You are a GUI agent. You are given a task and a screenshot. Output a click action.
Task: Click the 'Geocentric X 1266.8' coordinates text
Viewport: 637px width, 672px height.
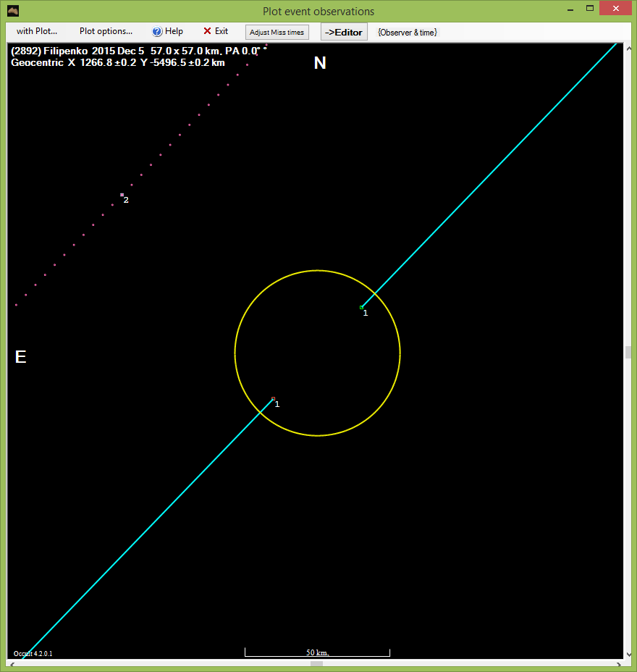coord(62,62)
